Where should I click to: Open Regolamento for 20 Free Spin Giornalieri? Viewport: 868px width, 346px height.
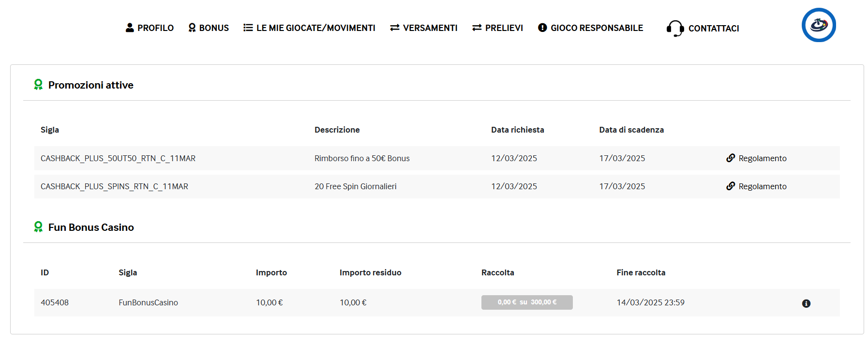[762, 186]
